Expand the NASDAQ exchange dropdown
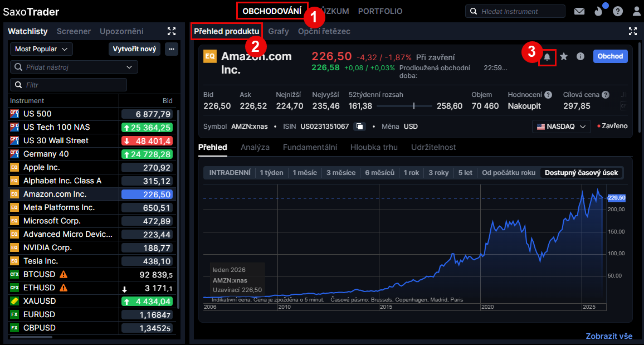 tap(562, 127)
